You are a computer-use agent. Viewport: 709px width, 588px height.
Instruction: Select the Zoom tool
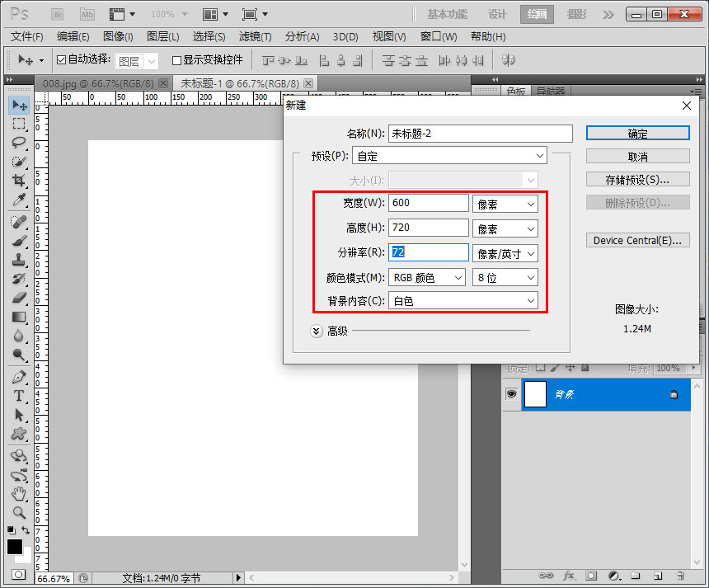(19, 513)
